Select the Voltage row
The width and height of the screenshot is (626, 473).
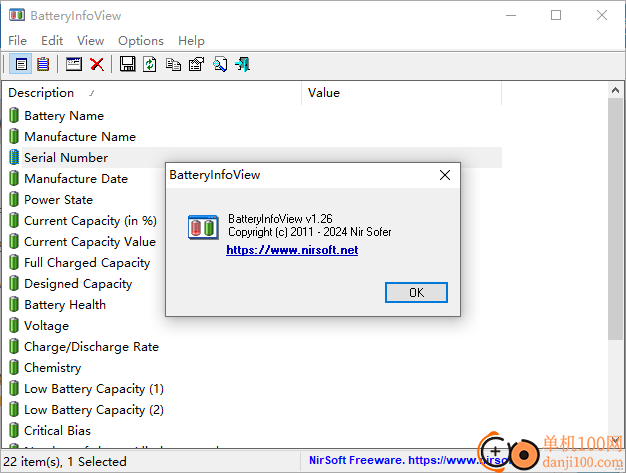click(x=252, y=326)
